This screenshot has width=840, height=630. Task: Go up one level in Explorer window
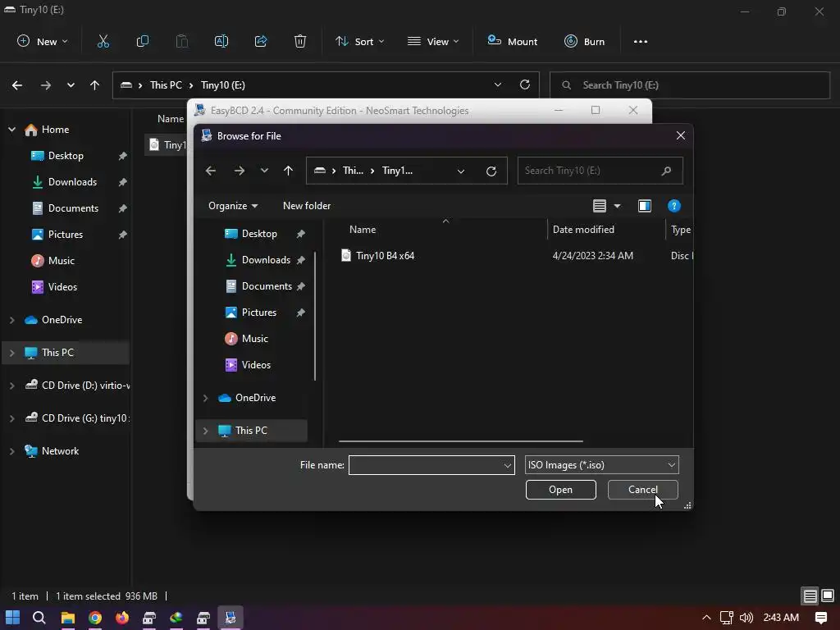[x=95, y=85]
